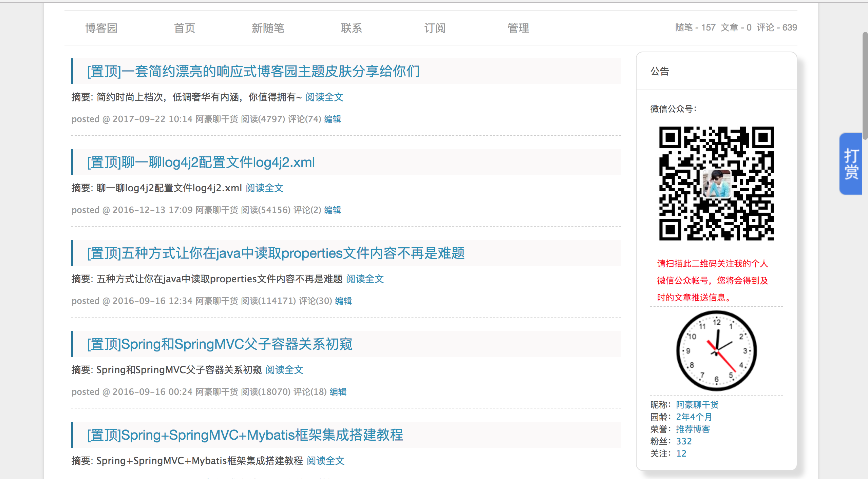Open the 订阅 navigation item
The image size is (868, 479).
(x=435, y=28)
